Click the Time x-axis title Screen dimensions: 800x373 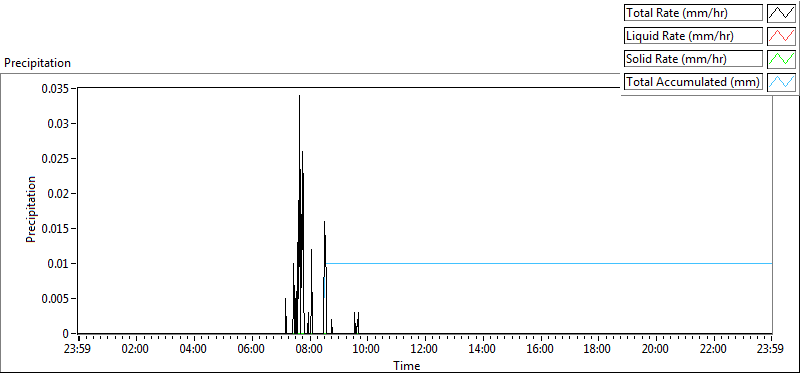[x=407, y=366]
